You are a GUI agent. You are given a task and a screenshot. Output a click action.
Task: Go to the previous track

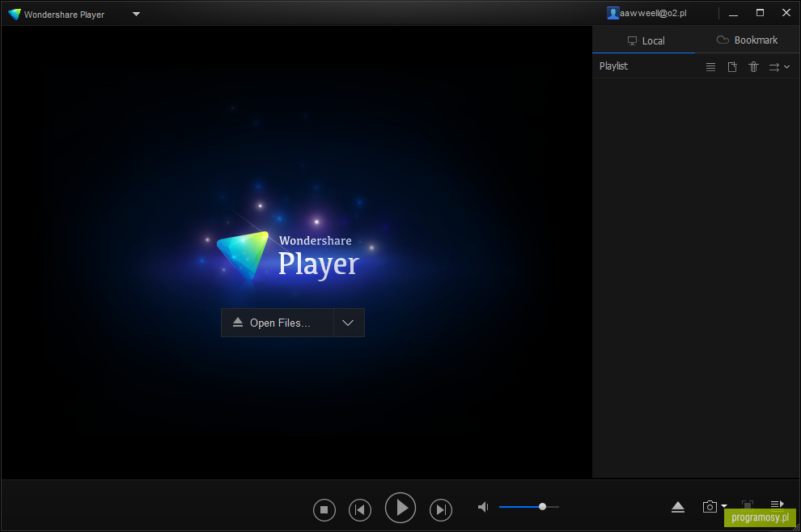tap(360, 509)
